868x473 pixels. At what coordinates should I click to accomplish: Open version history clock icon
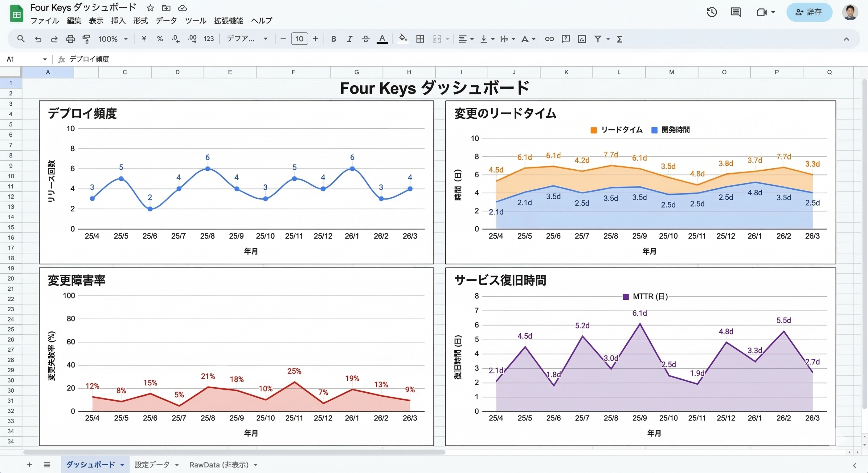(711, 12)
